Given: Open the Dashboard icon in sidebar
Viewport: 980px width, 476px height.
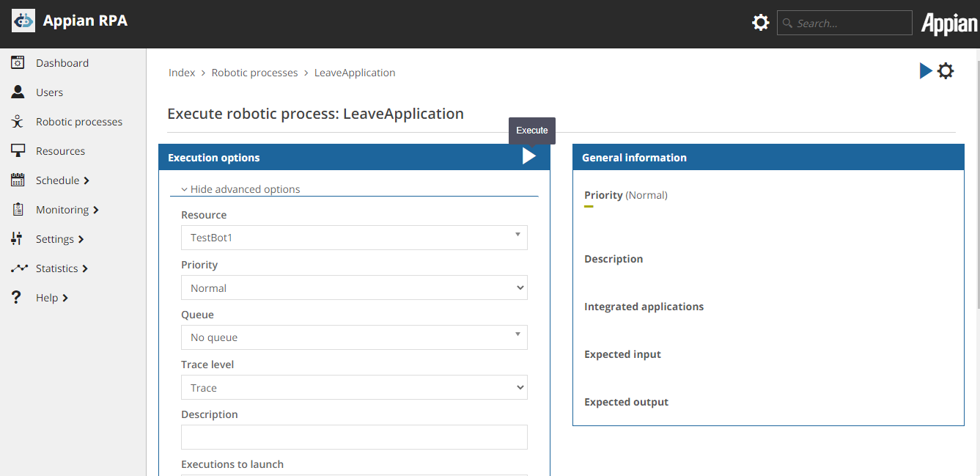Looking at the screenshot, I should coord(18,63).
